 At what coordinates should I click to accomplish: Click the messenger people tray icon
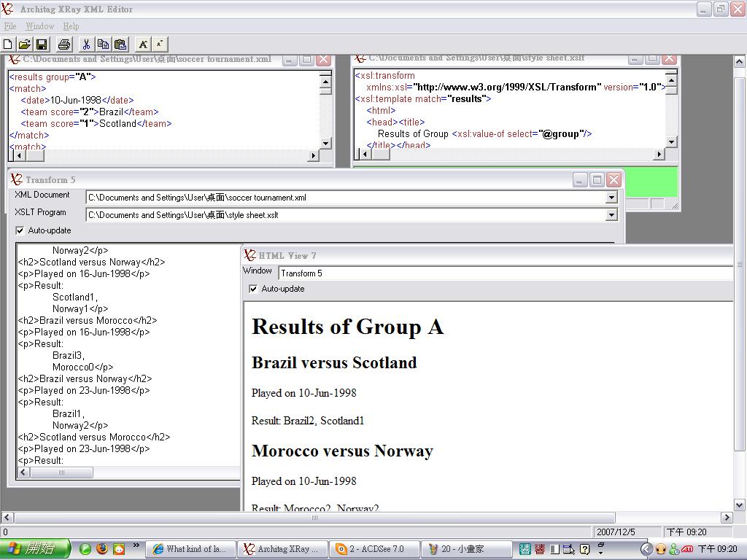point(674,549)
